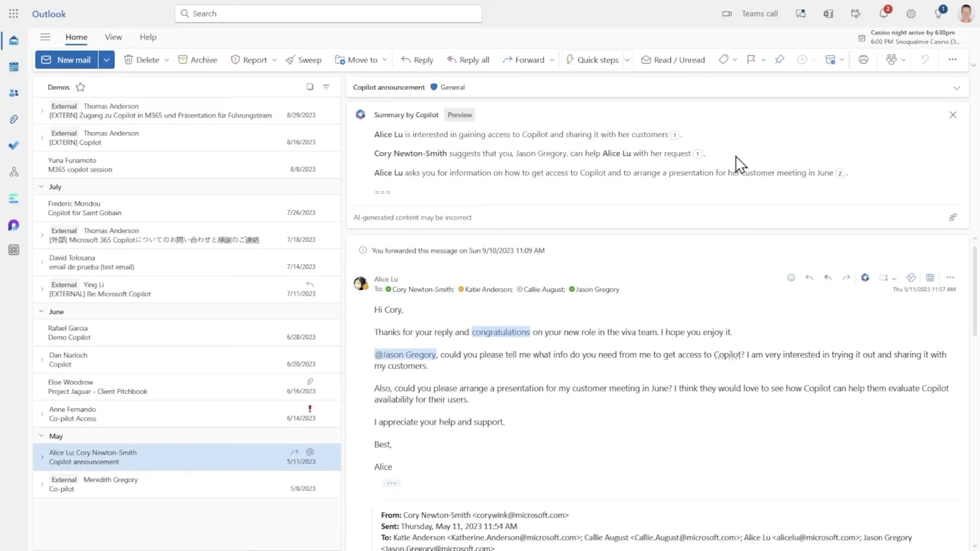Collapse the May group
The height and width of the screenshot is (551, 980).
(41, 436)
